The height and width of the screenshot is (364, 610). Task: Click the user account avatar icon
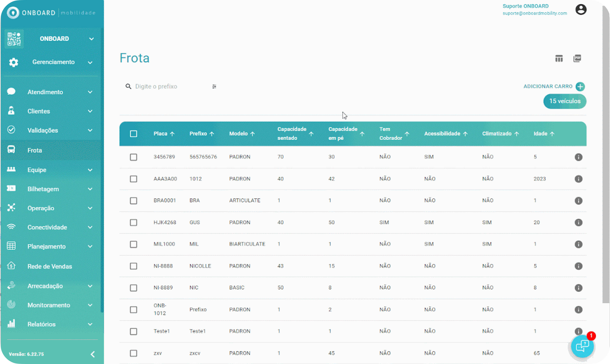click(581, 10)
